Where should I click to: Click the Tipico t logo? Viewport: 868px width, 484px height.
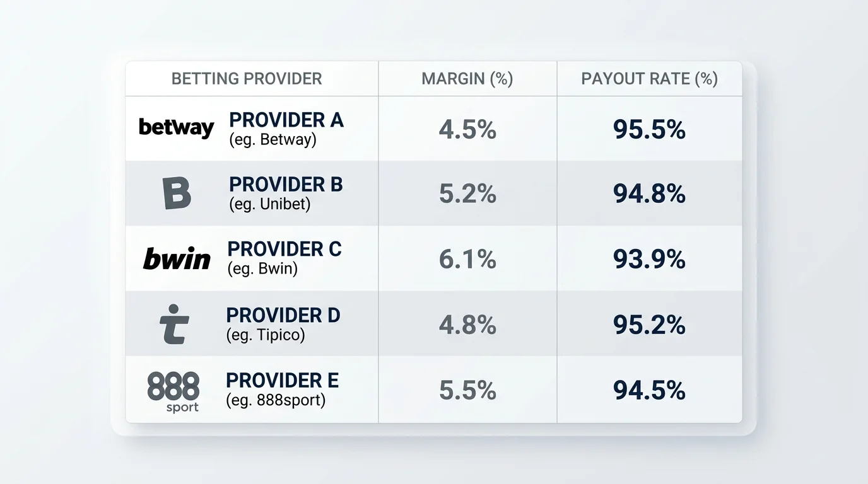click(x=175, y=324)
